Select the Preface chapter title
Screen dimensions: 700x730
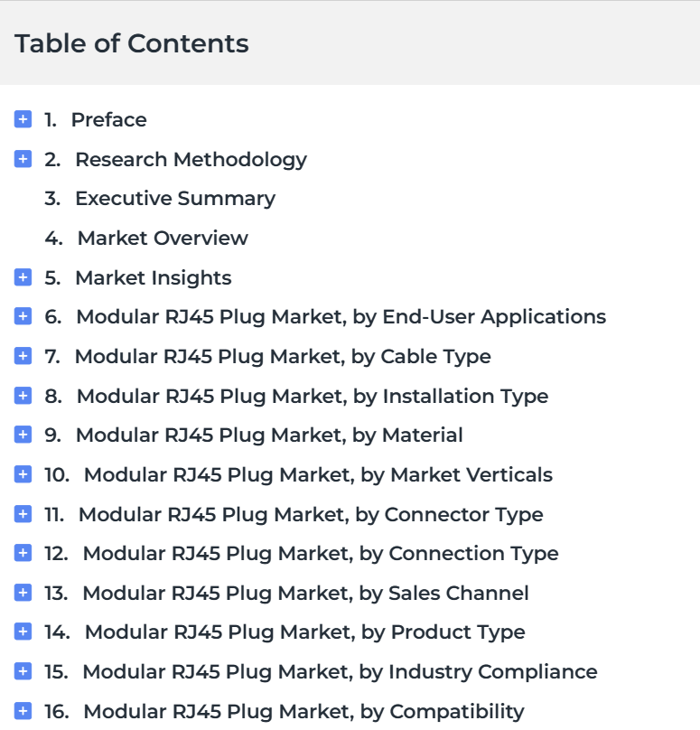[109, 119]
